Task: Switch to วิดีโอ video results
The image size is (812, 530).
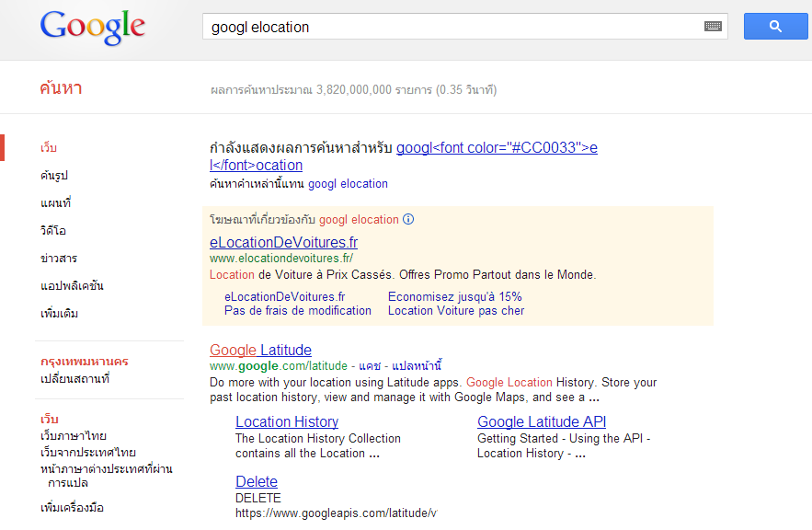Action: point(53,231)
